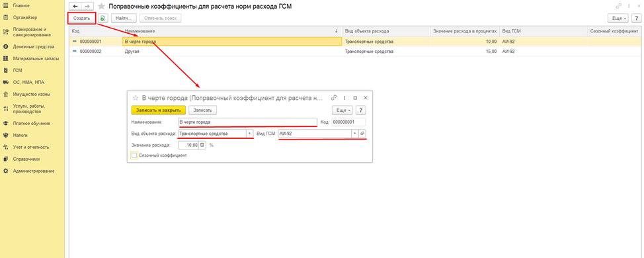
Task: Open the Администрирование section
Action: [33, 171]
